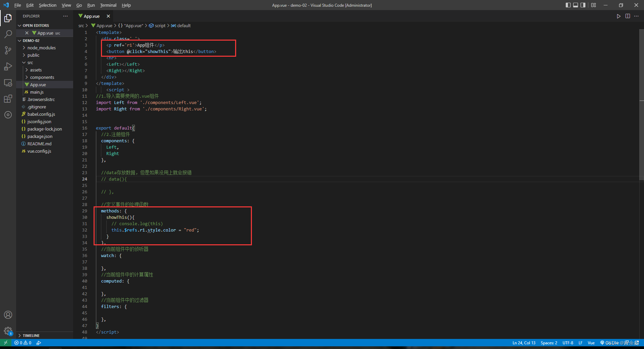Change language mode Vue in status bar
Viewport: 644px width, 349px height.
(591, 343)
